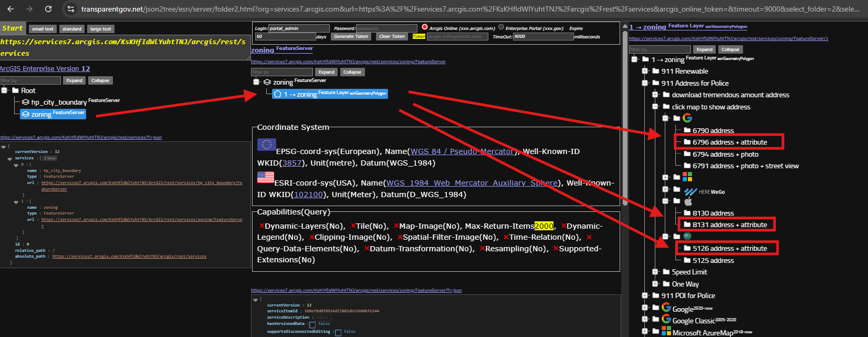Click the Apple logo folder in tree
868x337 pixels.
pos(688,201)
